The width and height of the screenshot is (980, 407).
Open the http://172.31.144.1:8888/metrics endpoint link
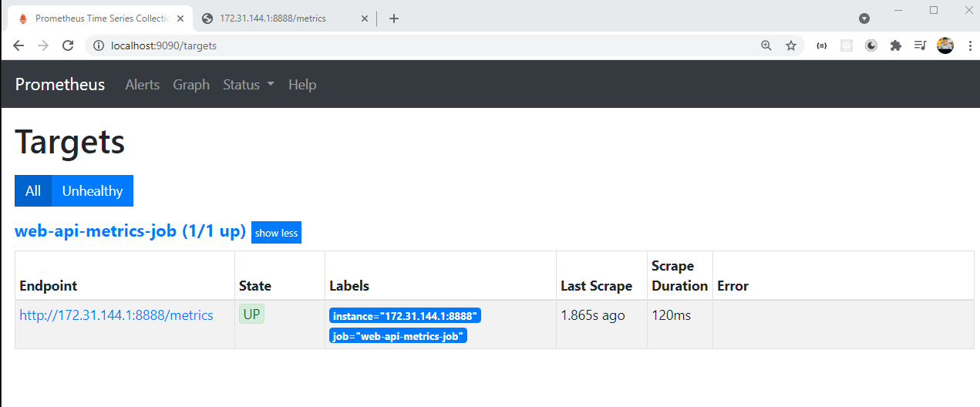116,315
